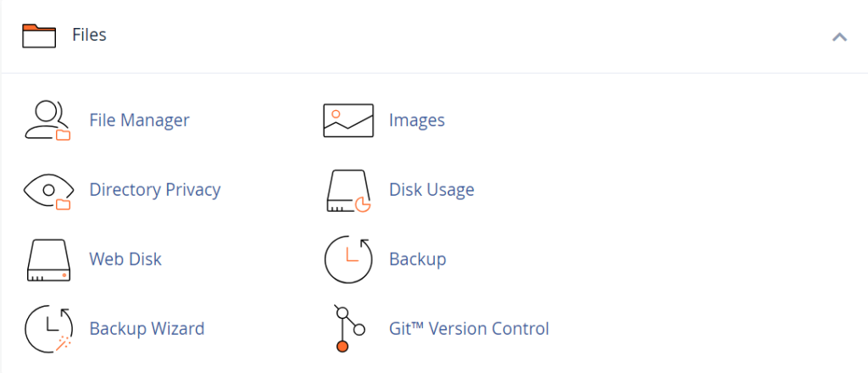The width and height of the screenshot is (868, 373).
Task: Open the Disk Usage link
Action: coord(431,190)
